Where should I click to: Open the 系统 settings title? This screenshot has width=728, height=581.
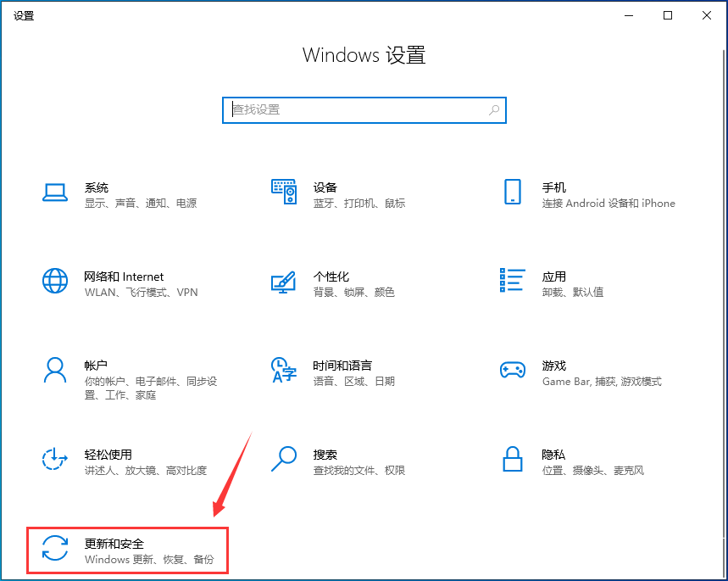[97, 187]
